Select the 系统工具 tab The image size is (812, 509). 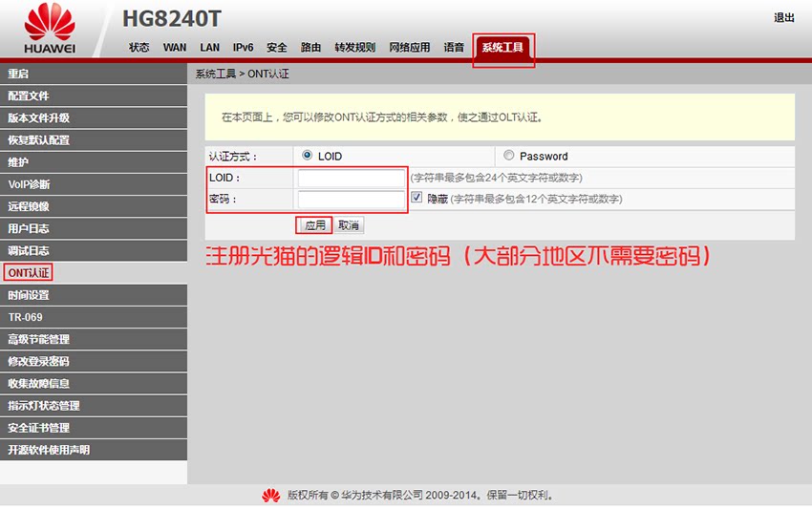502,48
